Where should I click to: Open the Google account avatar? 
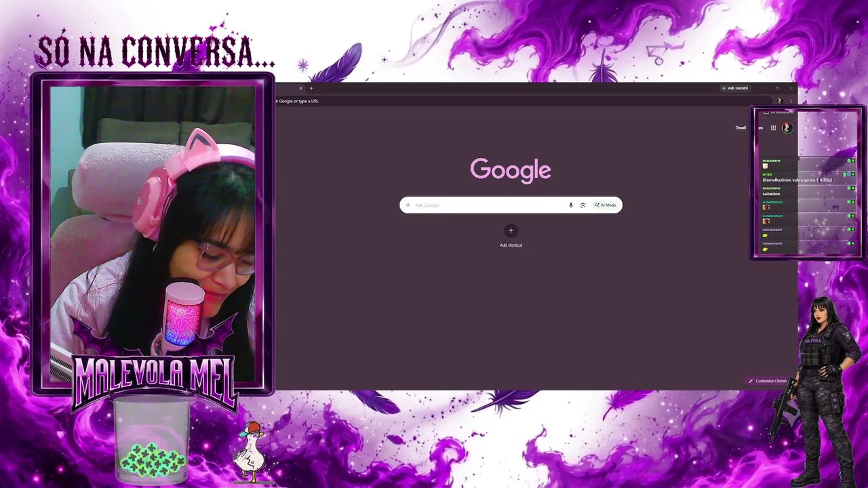[x=787, y=127]
